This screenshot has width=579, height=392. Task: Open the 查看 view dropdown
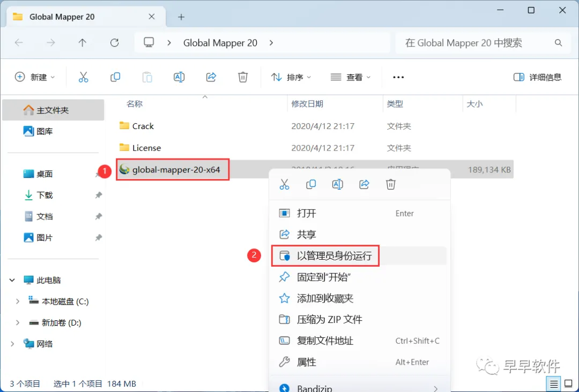[351, 77]
